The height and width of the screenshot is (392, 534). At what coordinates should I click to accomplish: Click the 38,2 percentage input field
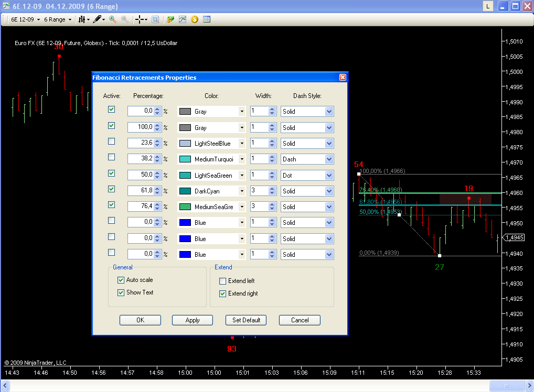[x=141, y=159]
